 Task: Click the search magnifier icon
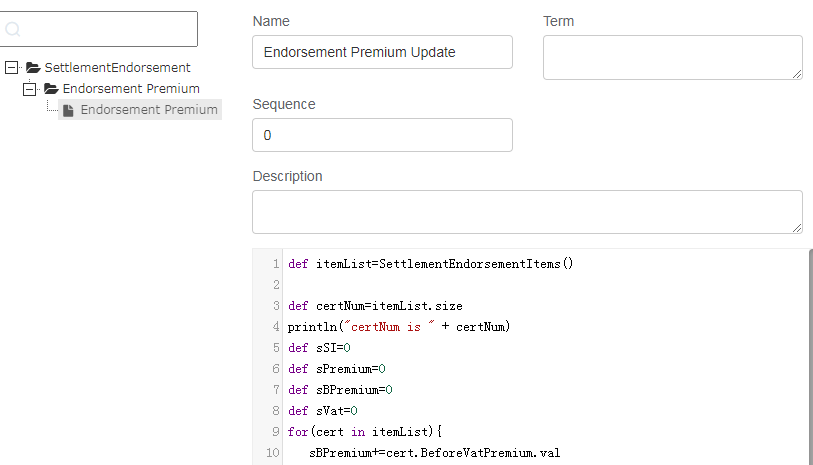(x=12, y=29)
